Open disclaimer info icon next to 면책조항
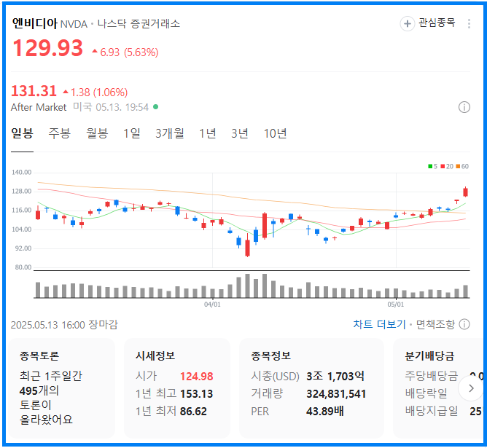Viewport: 487px width, 448px height. pyautogui.click(x=464, y=324)
